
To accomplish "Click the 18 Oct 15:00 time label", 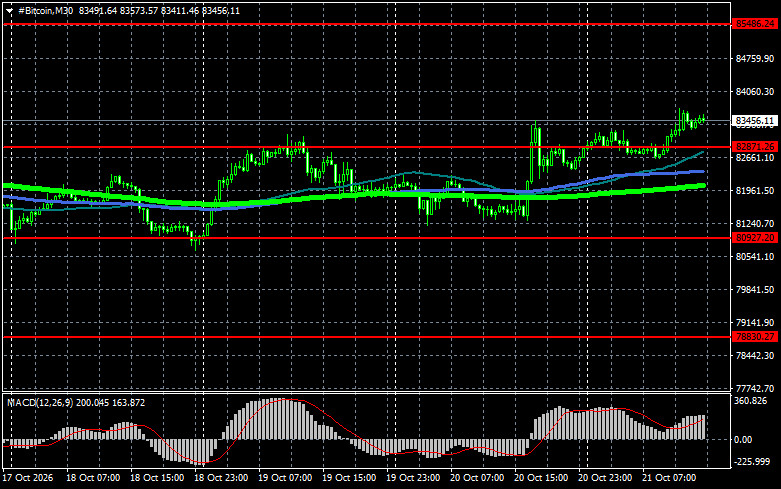I will tap(157, 478).
